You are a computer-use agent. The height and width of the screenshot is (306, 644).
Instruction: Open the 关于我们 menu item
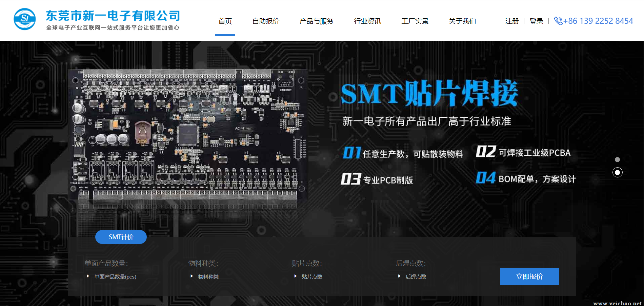pos(462,21)
